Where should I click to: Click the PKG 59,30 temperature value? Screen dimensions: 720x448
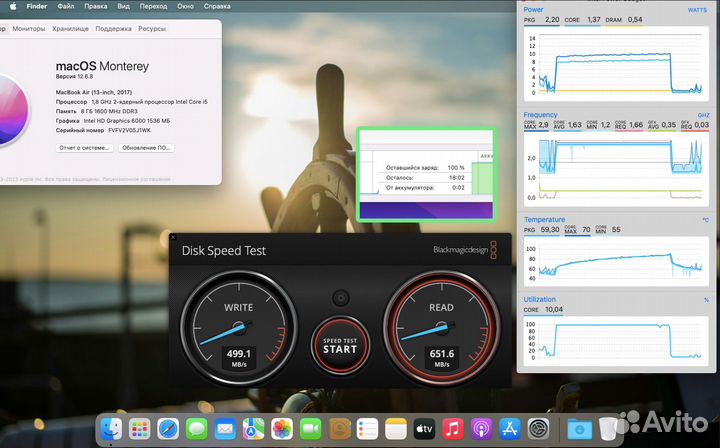click(542, 230)
